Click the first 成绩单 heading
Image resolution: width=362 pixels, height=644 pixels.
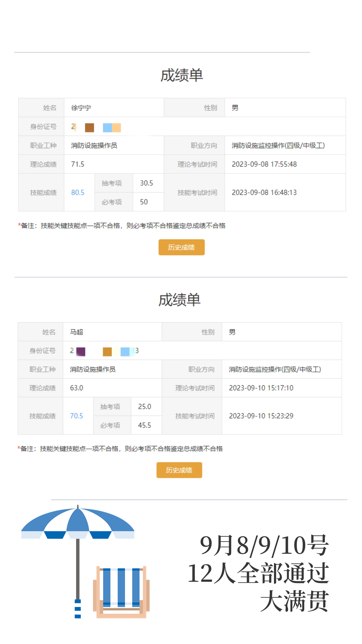point(182,75)
